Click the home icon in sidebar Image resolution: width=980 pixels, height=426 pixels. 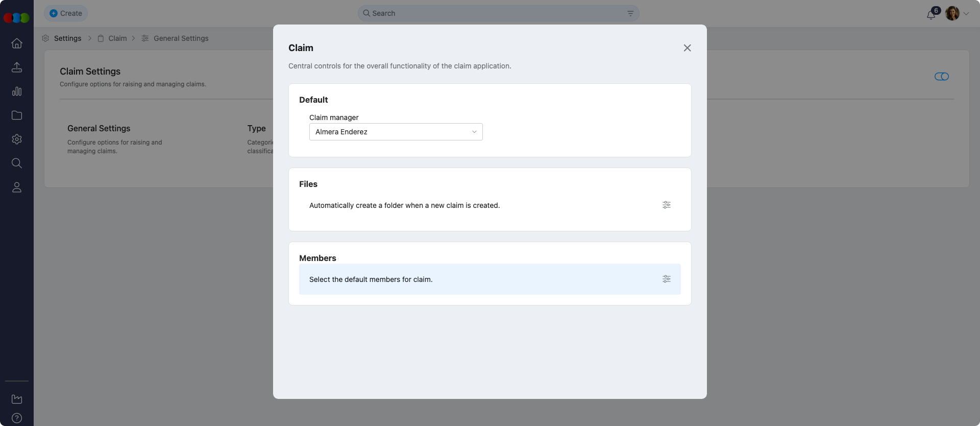point(17,43)
